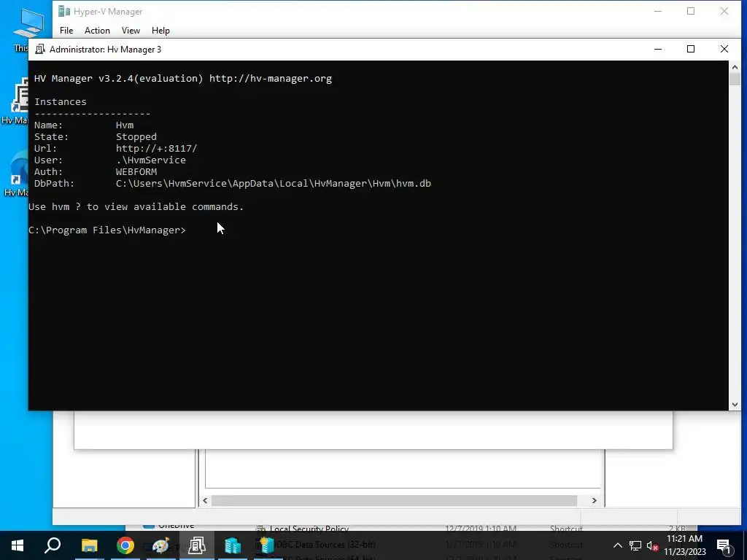Open the Hyper-V Manager View menu
Screen dimensions: 747x560
(131, 31)
